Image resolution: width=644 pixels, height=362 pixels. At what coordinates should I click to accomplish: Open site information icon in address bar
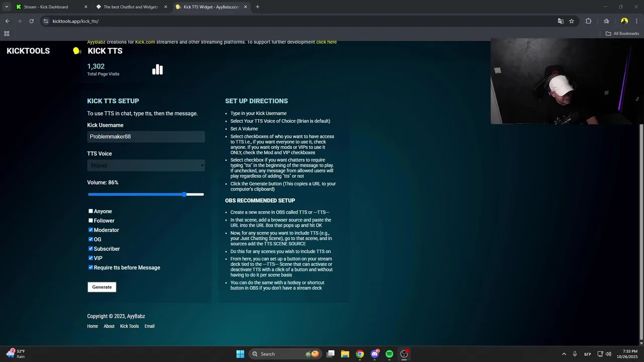tap(46, 21)
